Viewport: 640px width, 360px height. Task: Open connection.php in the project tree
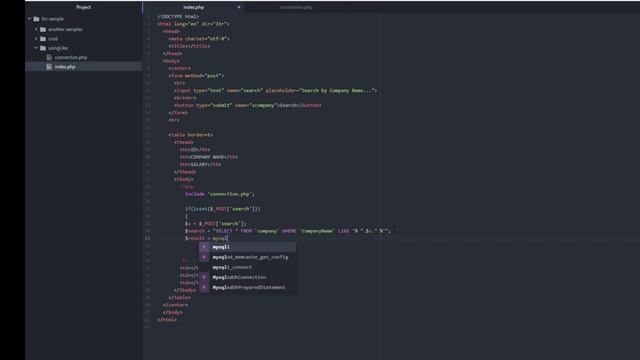pos(71,58)
